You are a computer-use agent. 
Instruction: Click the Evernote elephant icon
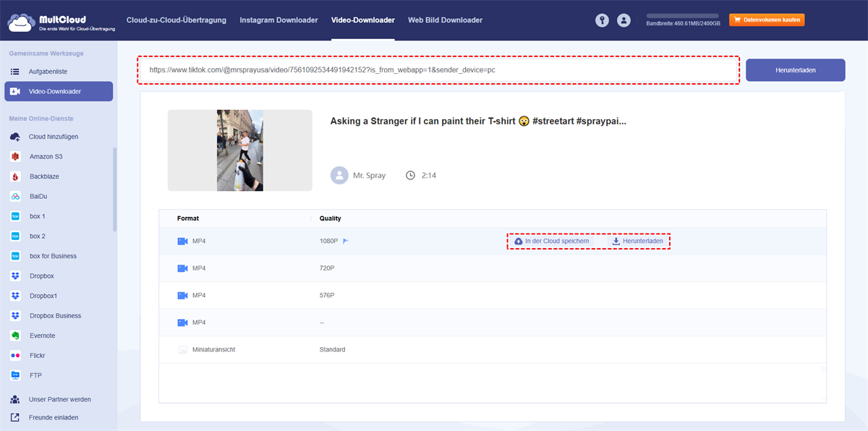[x=15, y=336]
